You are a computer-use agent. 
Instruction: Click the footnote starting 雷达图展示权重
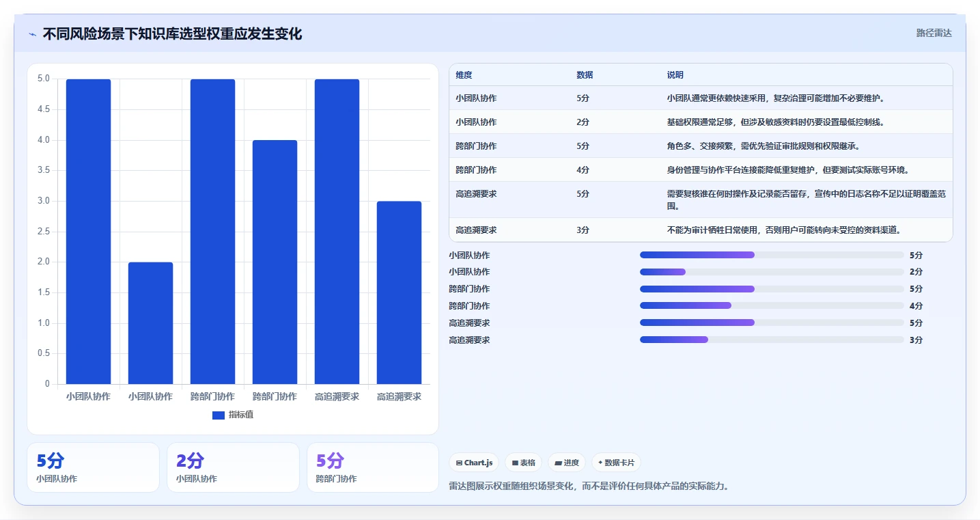click(589, 487)
